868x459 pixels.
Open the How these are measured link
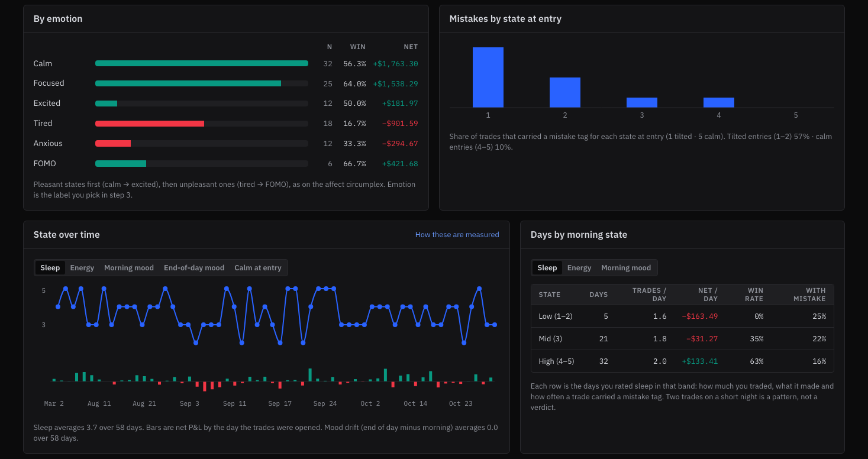tap(457, 235)
